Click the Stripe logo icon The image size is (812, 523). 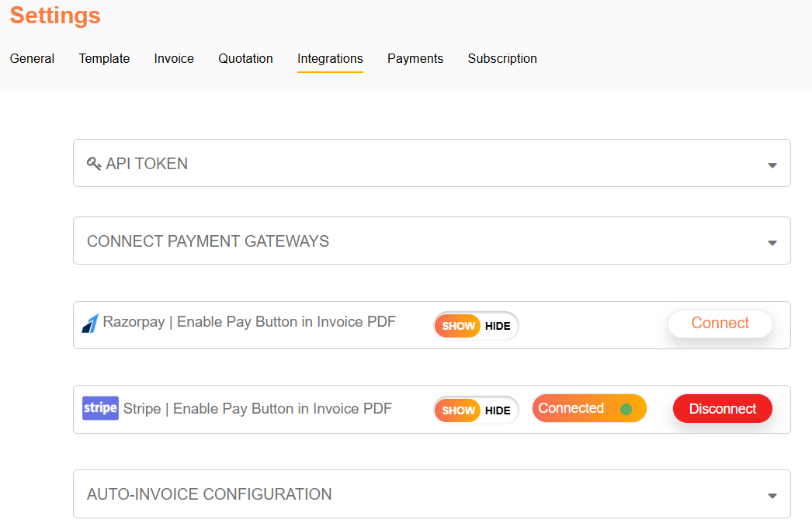[x=100, y=408]
